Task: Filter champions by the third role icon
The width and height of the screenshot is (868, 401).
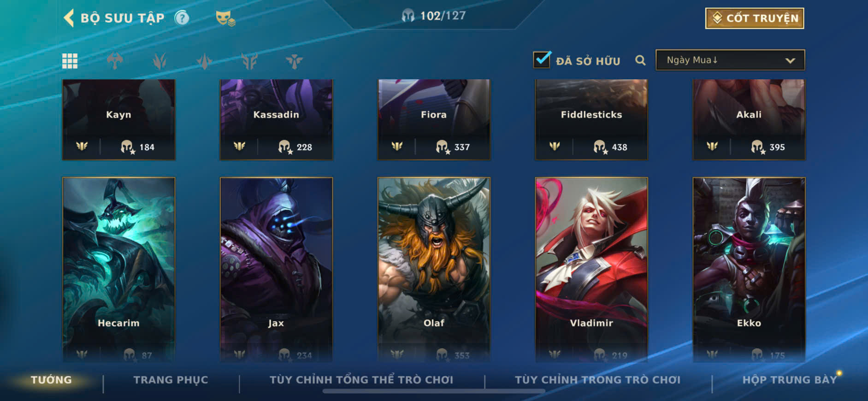Action: point(204,61)
